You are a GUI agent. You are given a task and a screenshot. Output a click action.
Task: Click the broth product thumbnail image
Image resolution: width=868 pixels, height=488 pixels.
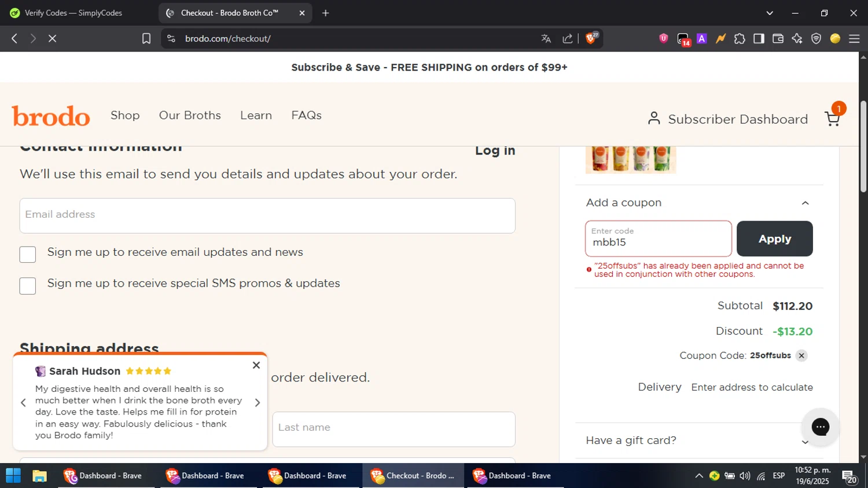point(631,160)
